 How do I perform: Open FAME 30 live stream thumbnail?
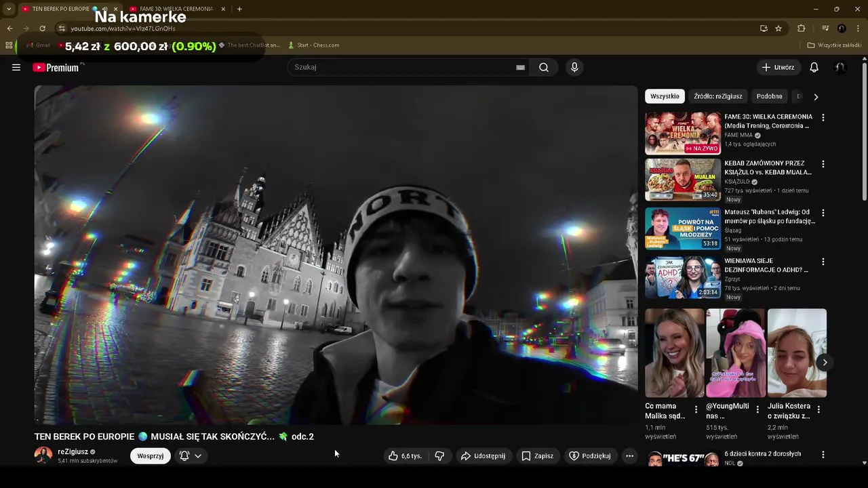coord(683,133)
